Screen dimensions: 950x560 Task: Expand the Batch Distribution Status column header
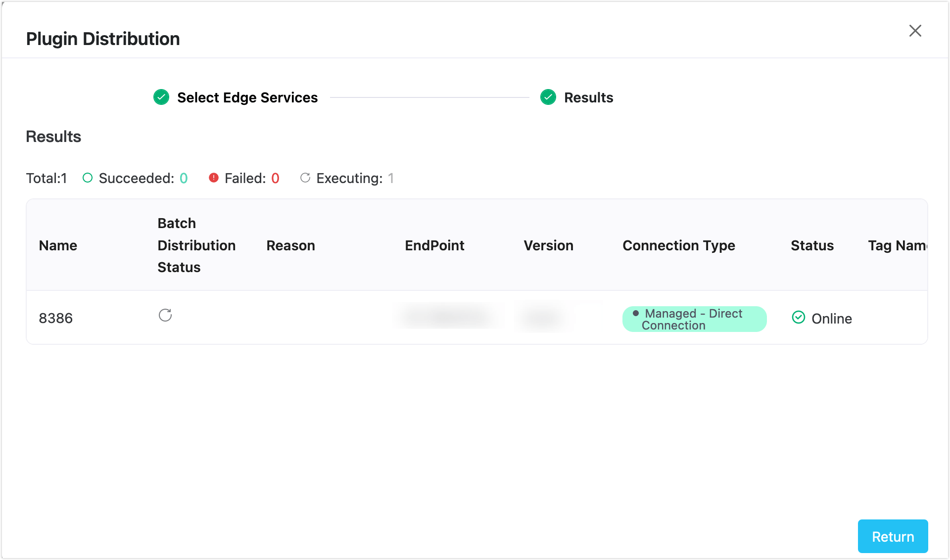(196, 245)
